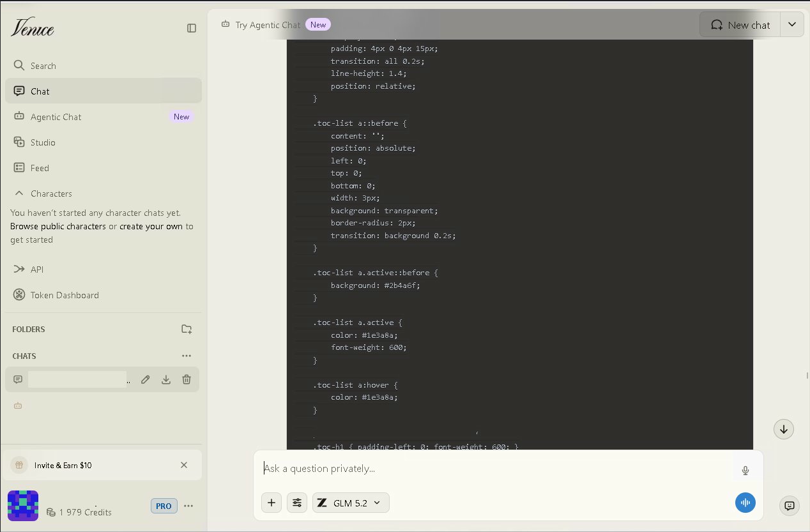Download the chat in list
Image resolution: width=810 pixels, height=532 pixels.
point(166,379)
